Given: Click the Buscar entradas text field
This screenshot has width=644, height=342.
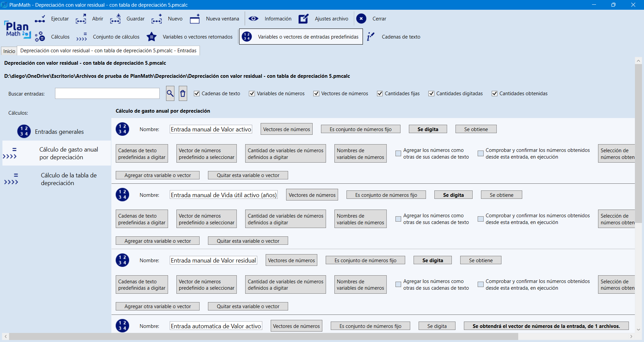Looking at the screenshot, I should click(107, 94).
